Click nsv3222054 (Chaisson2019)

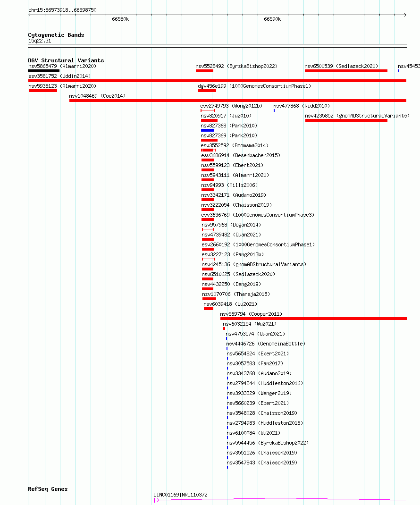pyautogui.click(x=236, y=205)
